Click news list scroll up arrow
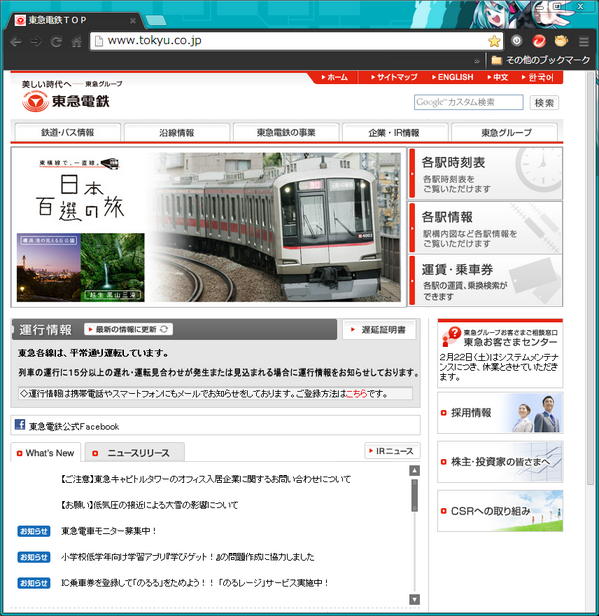Screen dimensions: 599x616 click(414, 471)
